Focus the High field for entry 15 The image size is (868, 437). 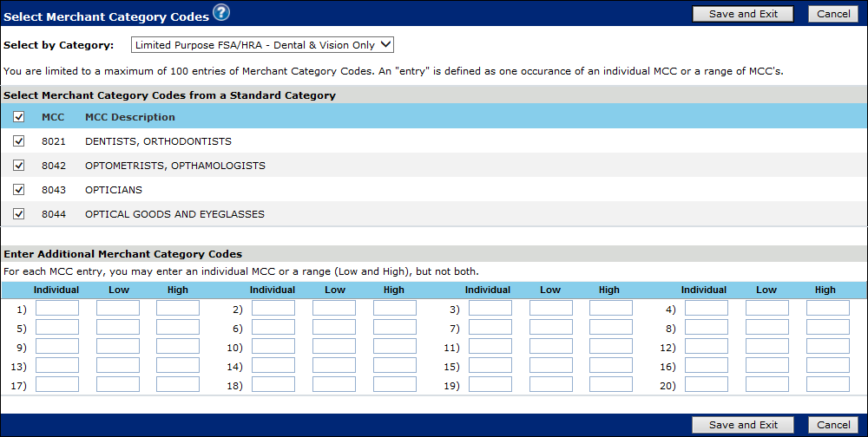pos(610,365)
